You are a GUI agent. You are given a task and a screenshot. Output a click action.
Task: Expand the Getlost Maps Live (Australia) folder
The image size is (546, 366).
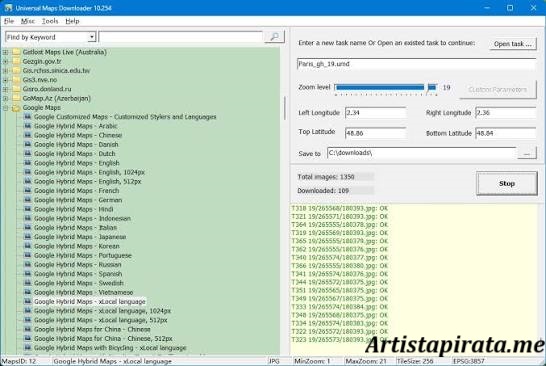pos(5,52)
